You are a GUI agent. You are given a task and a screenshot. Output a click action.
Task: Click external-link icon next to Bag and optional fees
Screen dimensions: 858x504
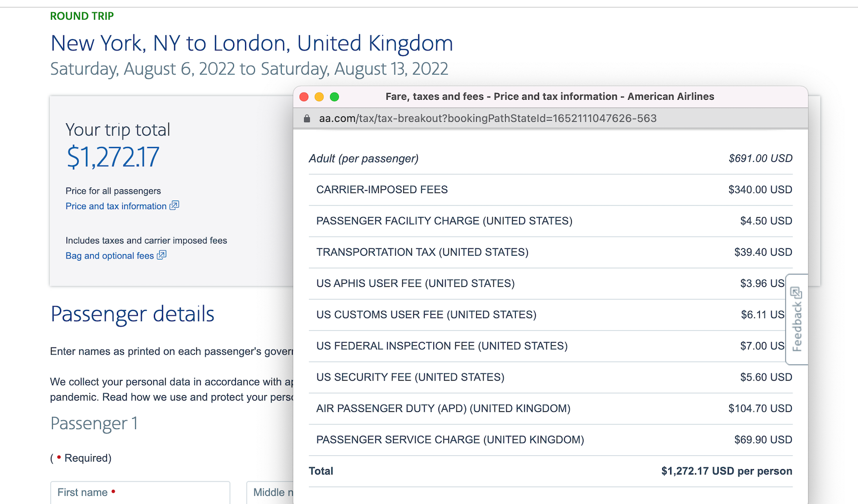(x=161, y=256)
